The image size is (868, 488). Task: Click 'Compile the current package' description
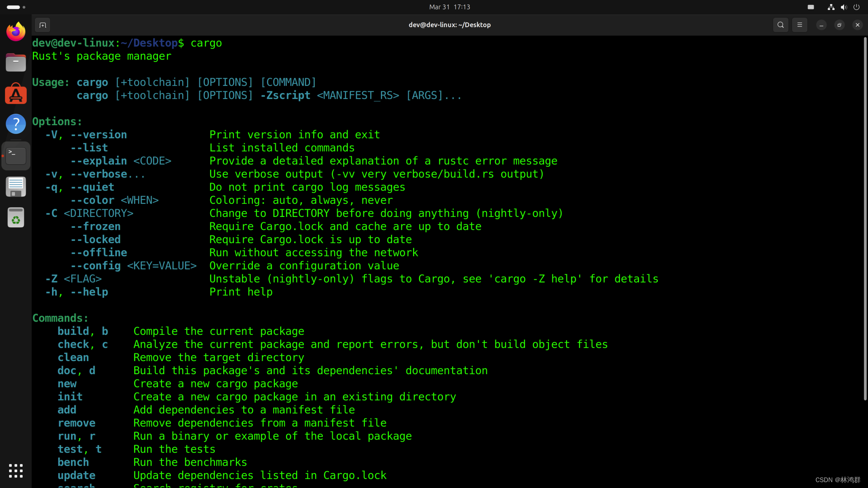click(x=219, y=331)
